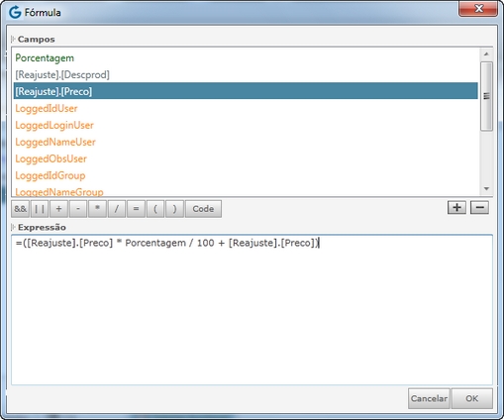The image size is (504, 420).
Task: Insert a closing parenthesis
Action: coord(174,209)
